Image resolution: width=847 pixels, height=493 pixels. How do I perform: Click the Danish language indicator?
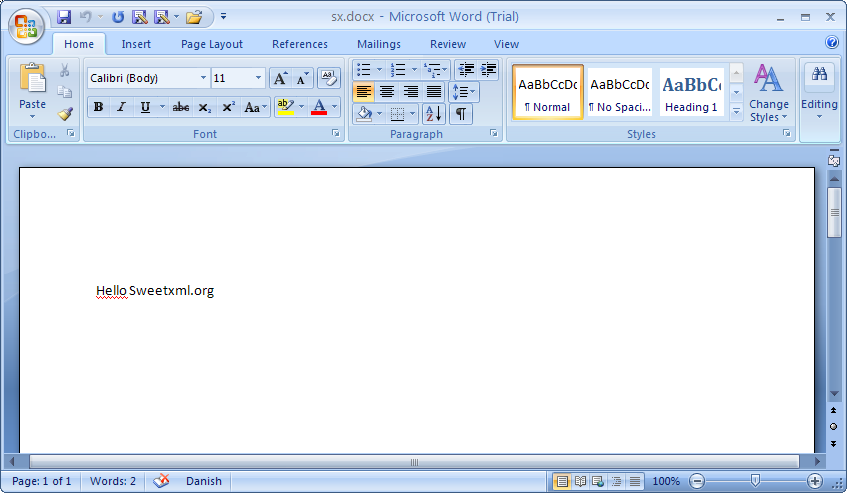click(204, 481)
